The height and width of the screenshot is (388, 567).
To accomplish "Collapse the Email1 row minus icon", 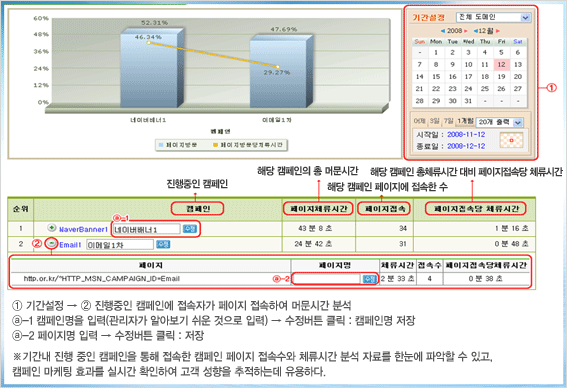I will [x=52, y=243].
